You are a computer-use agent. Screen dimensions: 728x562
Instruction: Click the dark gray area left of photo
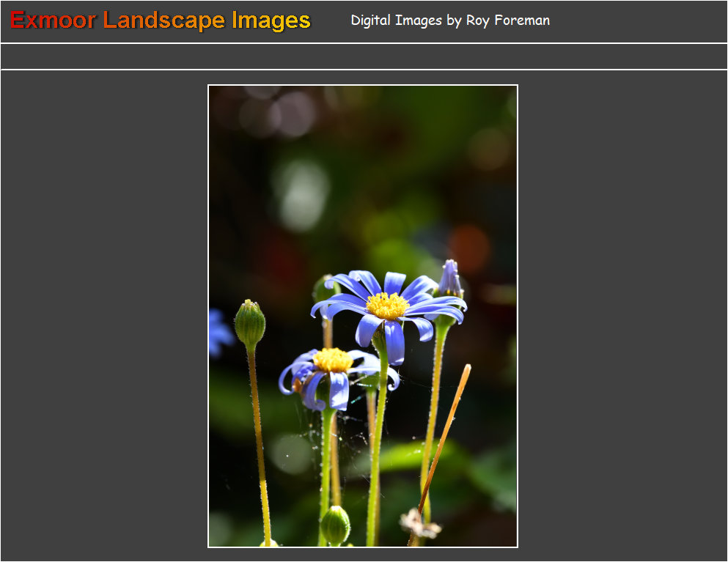pyautogui.click(x=103, y=315)
